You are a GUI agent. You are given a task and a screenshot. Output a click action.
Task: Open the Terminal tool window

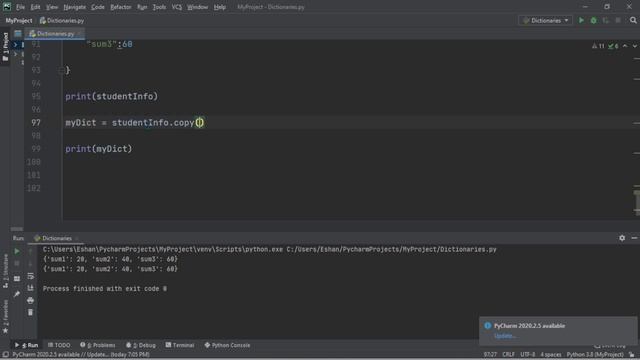(180, 345)
